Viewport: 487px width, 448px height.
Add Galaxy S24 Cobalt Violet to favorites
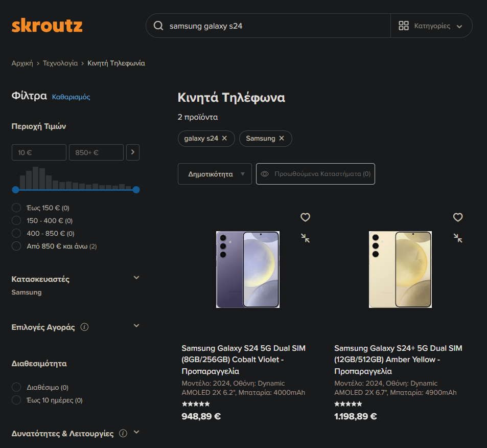coord(305,217)
